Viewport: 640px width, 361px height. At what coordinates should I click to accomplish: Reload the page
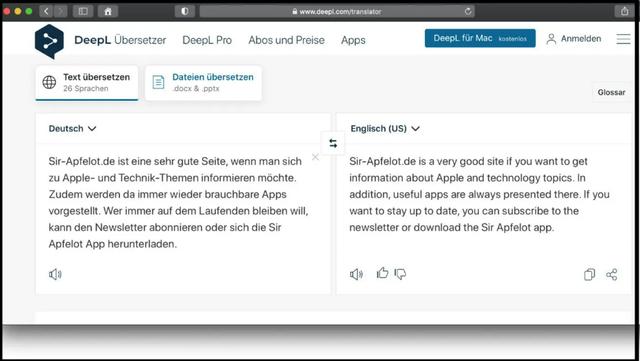[468, 11]
